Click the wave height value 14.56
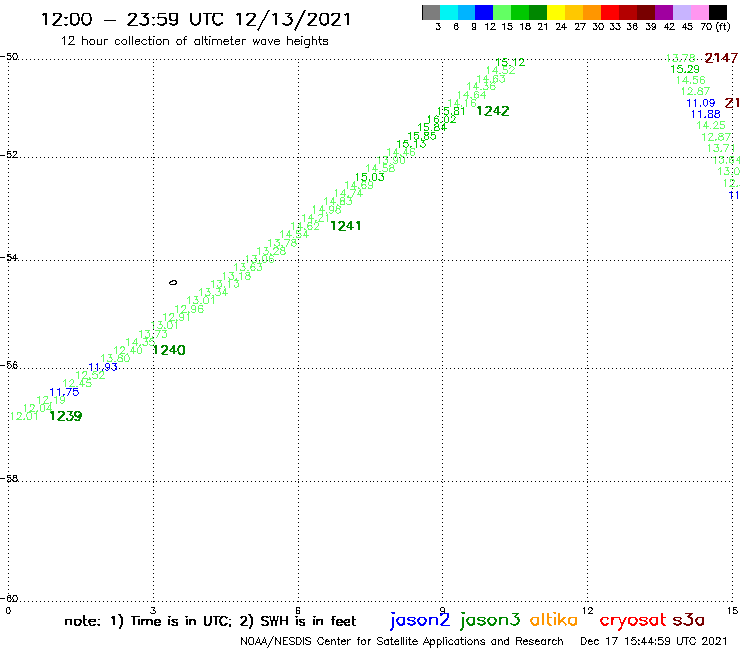Image resolution: width=740 pixels, height=650 pixels. tap(690, 80)
